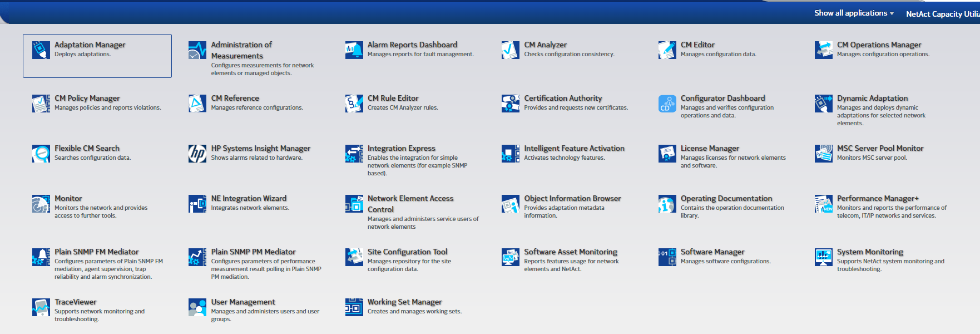Open the User Management link

click(x=243, y=302)
